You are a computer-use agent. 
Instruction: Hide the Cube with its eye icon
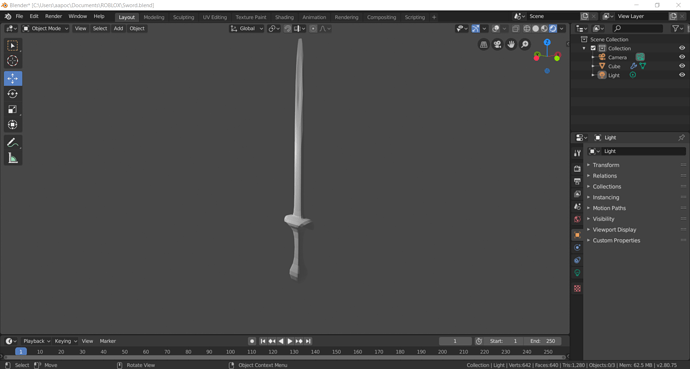pyautogui.click(x=682, y=66)
